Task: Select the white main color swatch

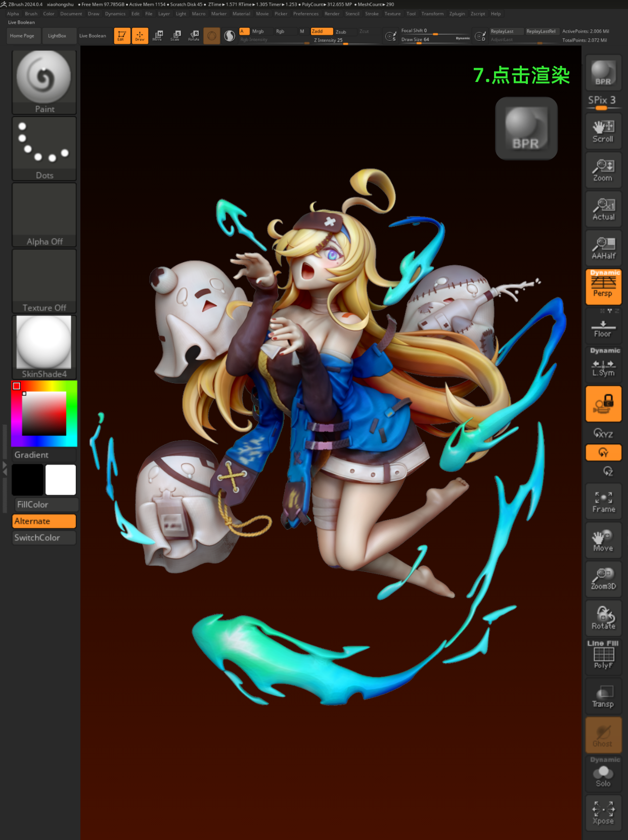Action: point(61,479)
